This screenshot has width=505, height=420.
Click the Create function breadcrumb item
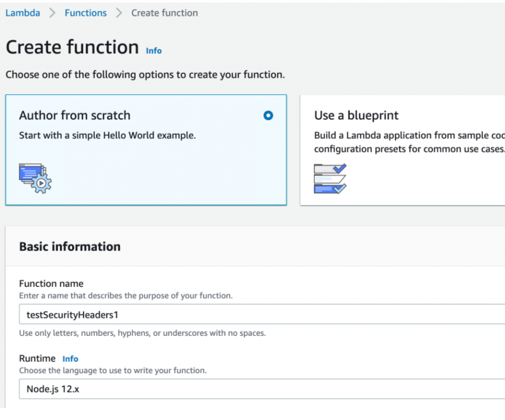164,13
